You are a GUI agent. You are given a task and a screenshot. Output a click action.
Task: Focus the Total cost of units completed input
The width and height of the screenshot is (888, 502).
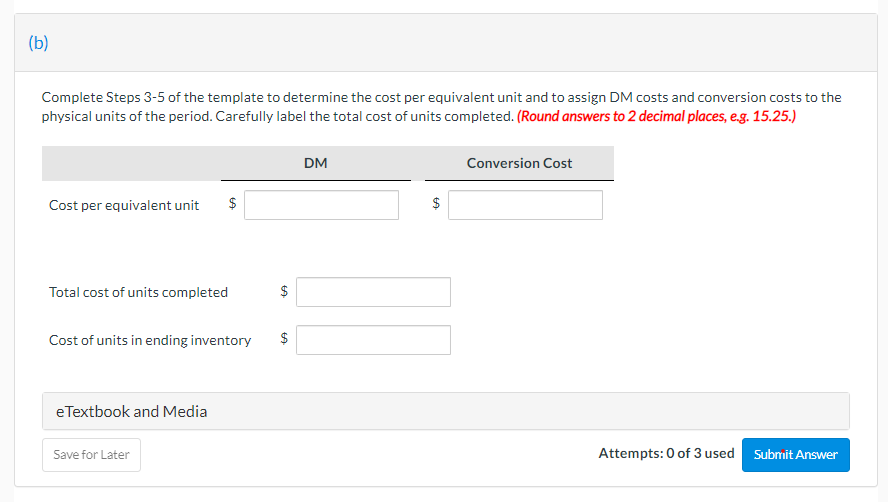[x=373, y=292]
